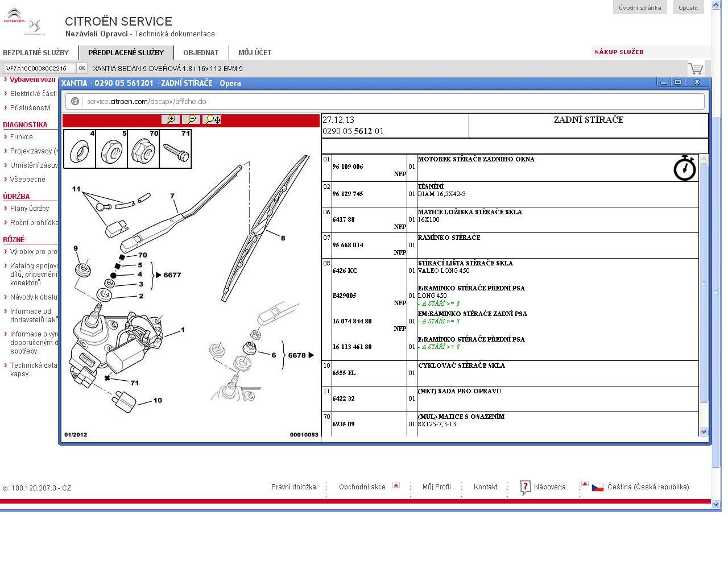Image resolution: width=728 pixels, height=582 pixels.
Task: Click part number 96 129 745
Action: click(x=348, y=194)
